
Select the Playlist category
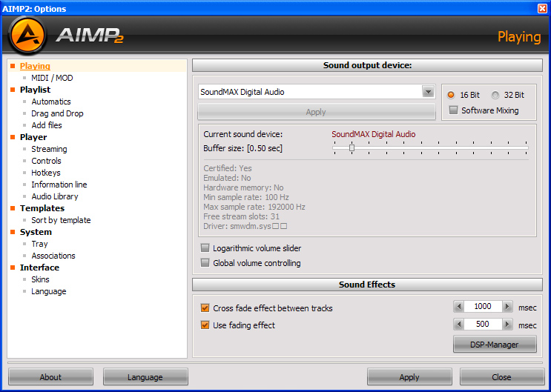(x=35, y=90)
